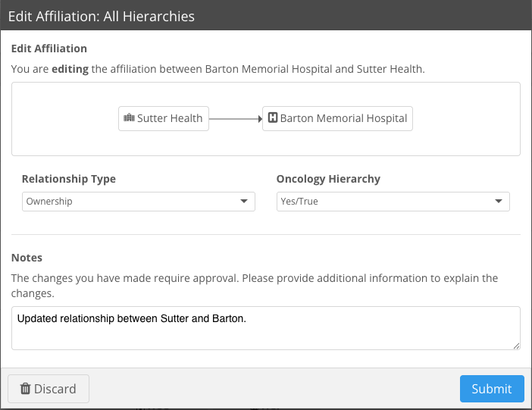Click the caret arrow of Relationship Type select
This screenshot has width=532, height=410.
point(244,202)
